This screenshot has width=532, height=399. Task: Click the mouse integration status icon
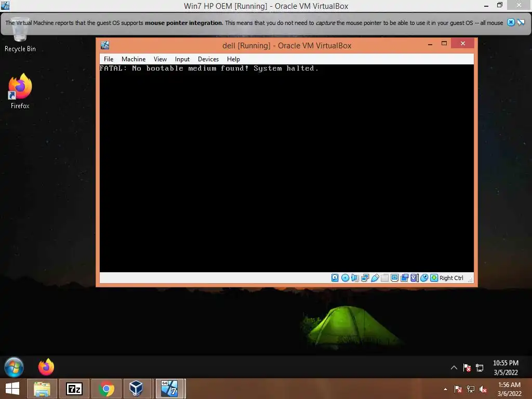[x=424, y=278]
